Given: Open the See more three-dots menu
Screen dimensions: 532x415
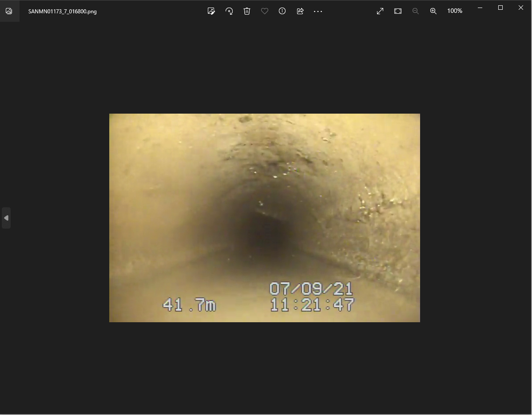Looking at the screenshot, I should click(318, 11).
